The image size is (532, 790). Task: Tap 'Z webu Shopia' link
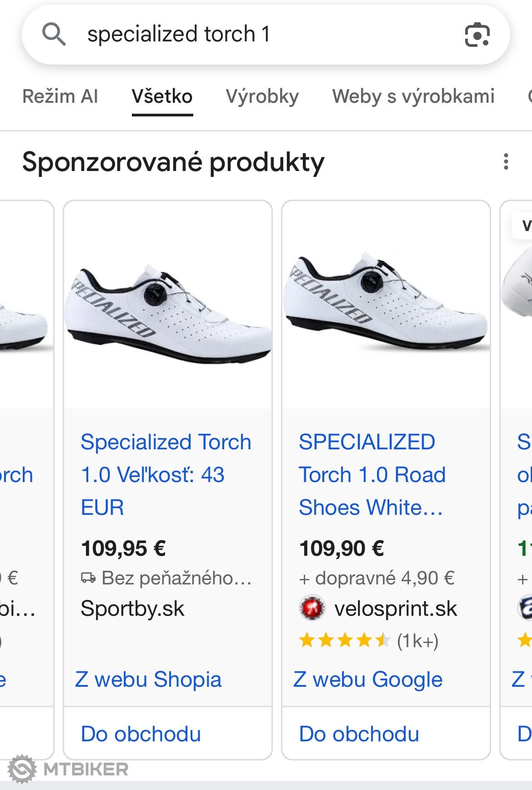[x=148, y=679]
